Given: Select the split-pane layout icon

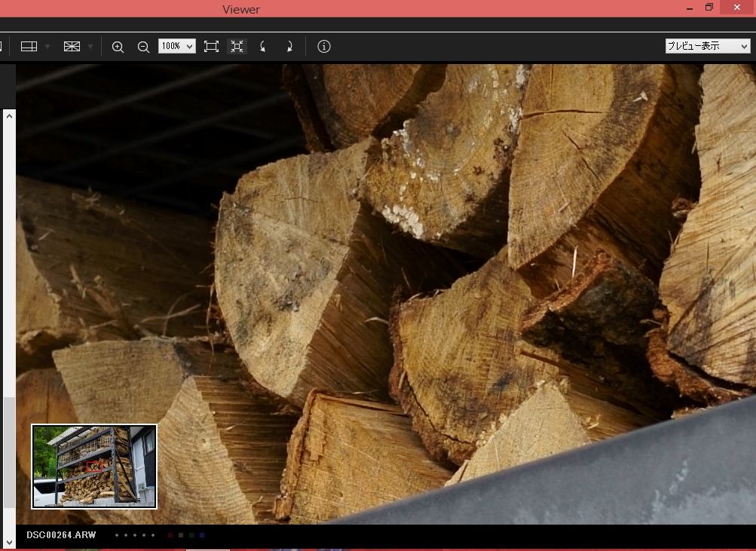Looking at the screenshot, I should [x=29, y=47].
